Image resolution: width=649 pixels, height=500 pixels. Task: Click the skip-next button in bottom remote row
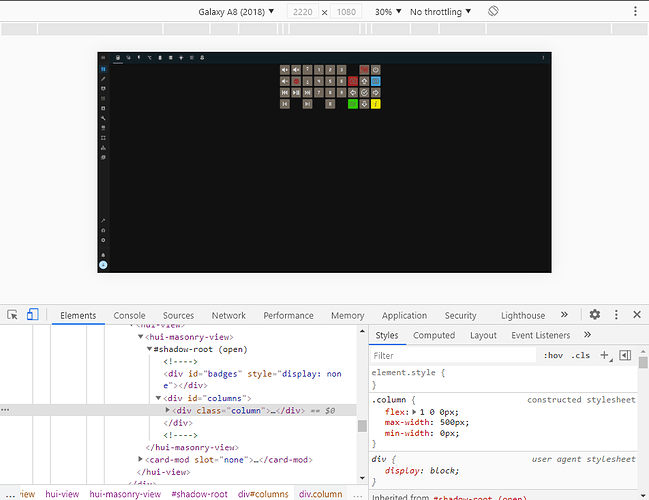[x=308, y=104]
